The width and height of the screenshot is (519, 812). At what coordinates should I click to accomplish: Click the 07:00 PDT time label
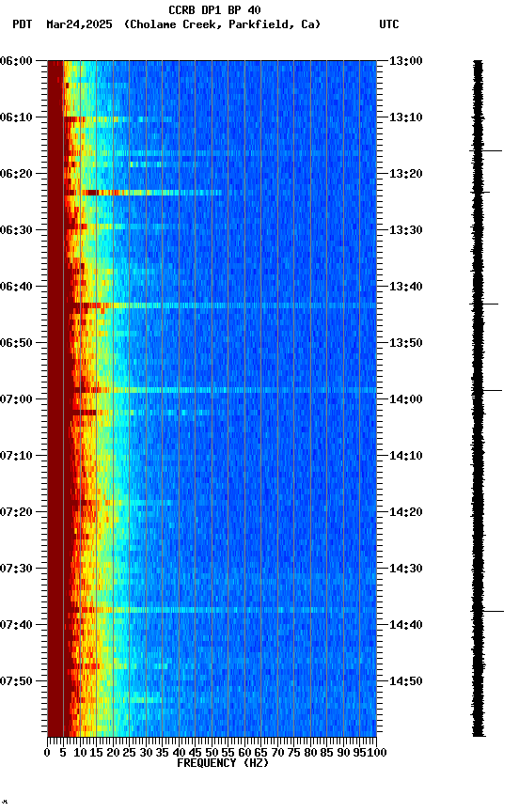click(16, 399)
